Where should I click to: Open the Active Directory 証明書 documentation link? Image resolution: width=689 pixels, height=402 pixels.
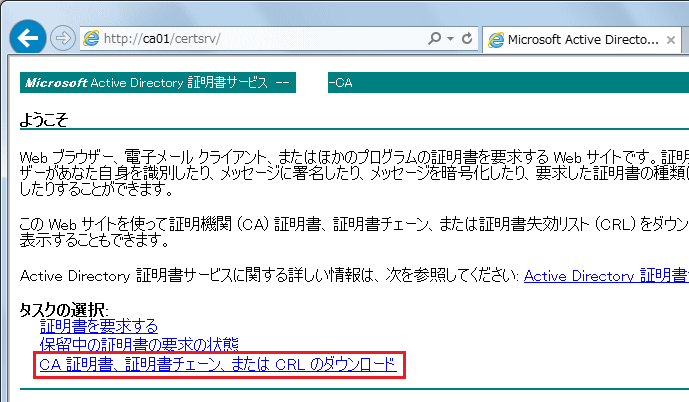click(606, 276)
